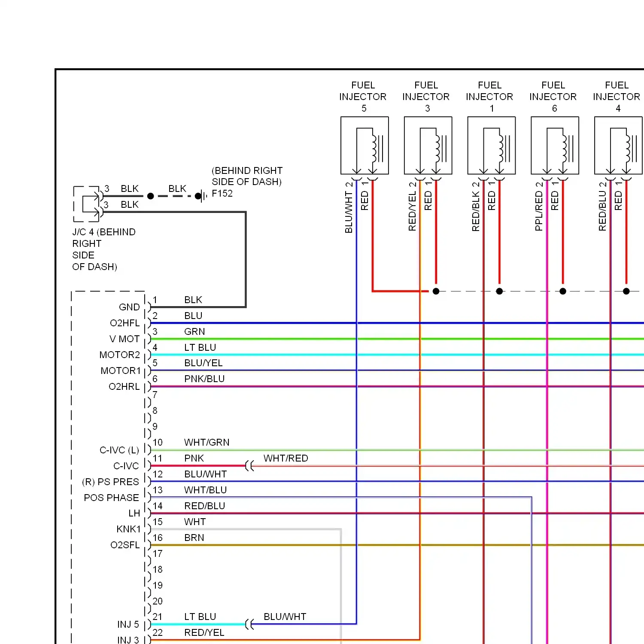
Task: Click the splice dot under Fuel Injector 3 red wire
Action: (x=436, y=291)
